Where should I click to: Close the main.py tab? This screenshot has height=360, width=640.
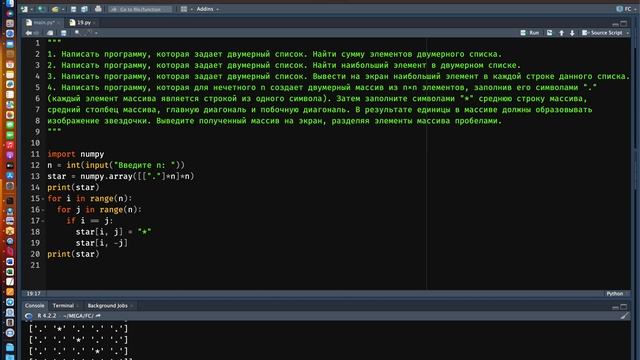(58, 23)
